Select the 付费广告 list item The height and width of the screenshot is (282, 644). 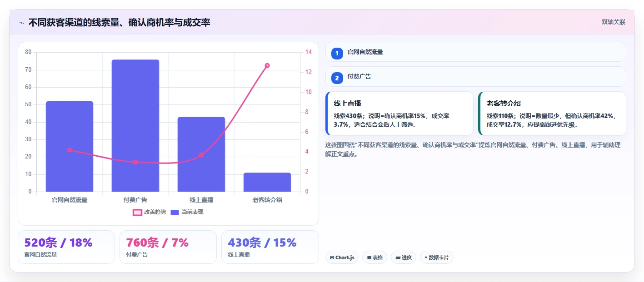(476, 76)
